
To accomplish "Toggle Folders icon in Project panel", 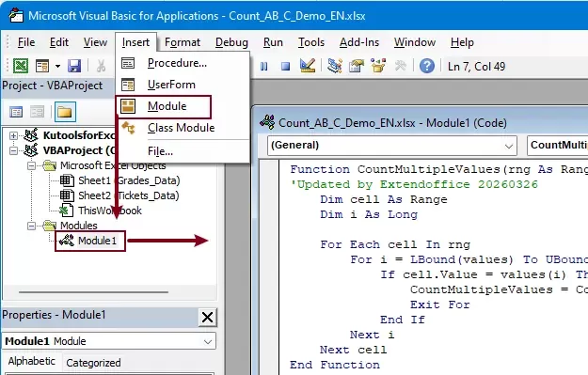I will [65, 112].
